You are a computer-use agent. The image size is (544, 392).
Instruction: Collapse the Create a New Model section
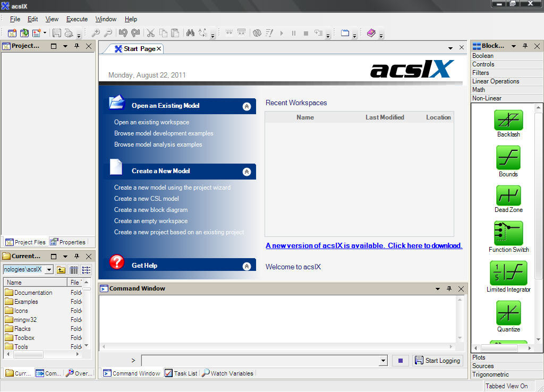[246, 172]
